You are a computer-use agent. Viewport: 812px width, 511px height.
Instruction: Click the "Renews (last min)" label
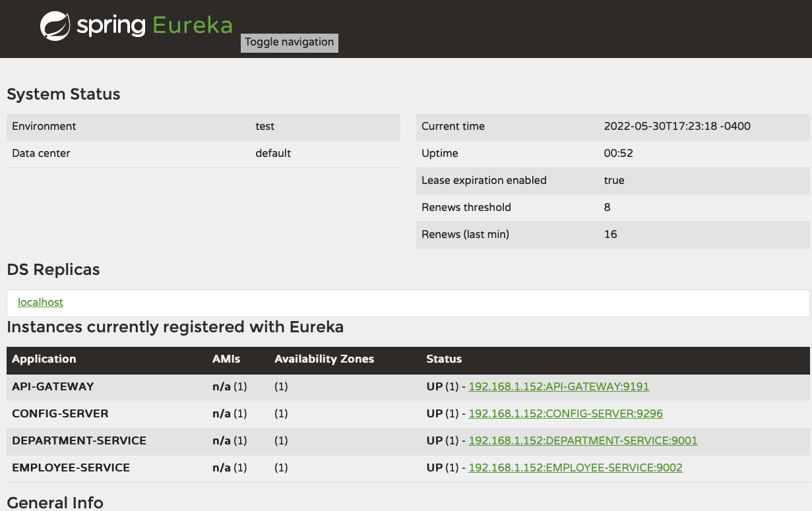point(465,234)
